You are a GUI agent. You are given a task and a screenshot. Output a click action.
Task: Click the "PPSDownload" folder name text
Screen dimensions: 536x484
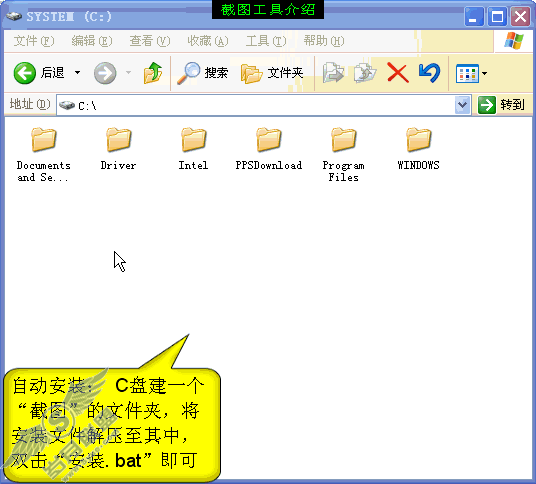pyautogui.click(x=269, y=165)
